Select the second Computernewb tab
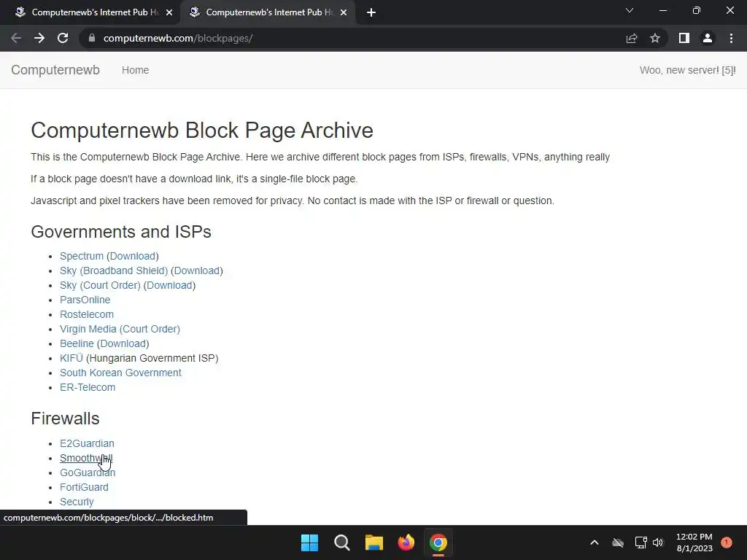The image size is (747, 560). coord(268,12)
